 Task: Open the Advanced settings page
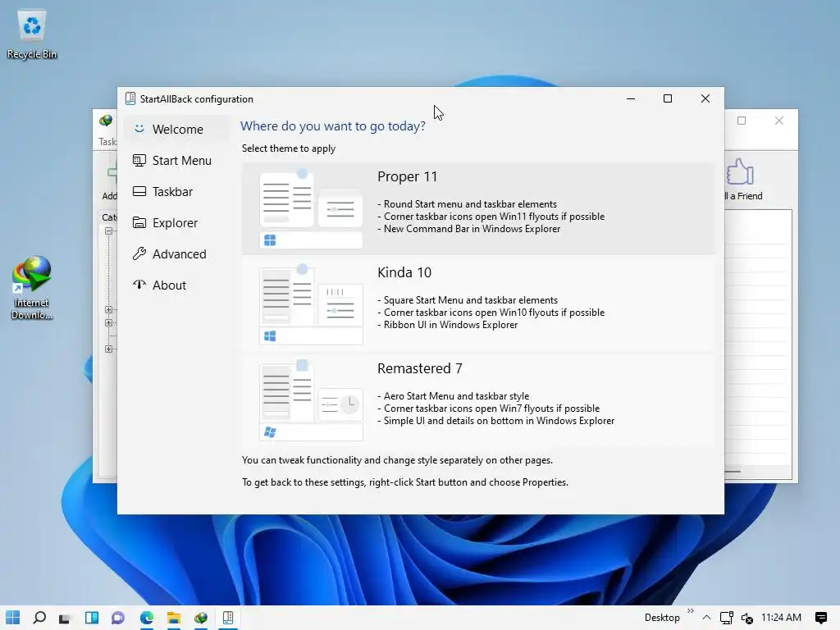click(x=177, y=253)
